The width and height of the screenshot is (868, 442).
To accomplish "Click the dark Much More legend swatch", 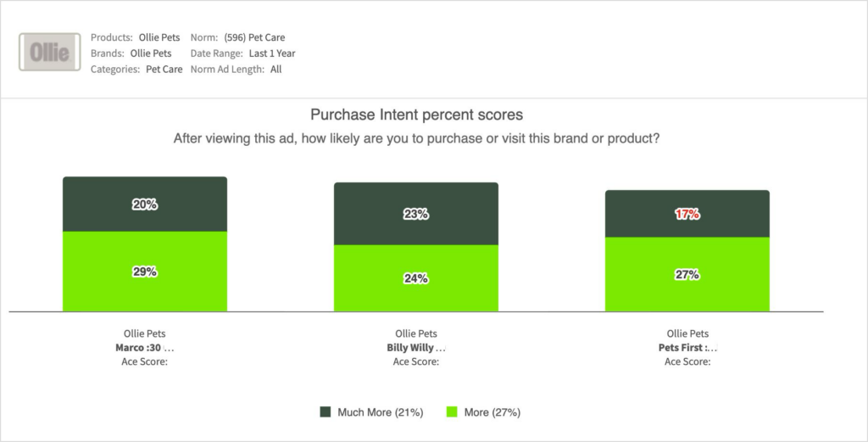I will (x=325, y=411).
